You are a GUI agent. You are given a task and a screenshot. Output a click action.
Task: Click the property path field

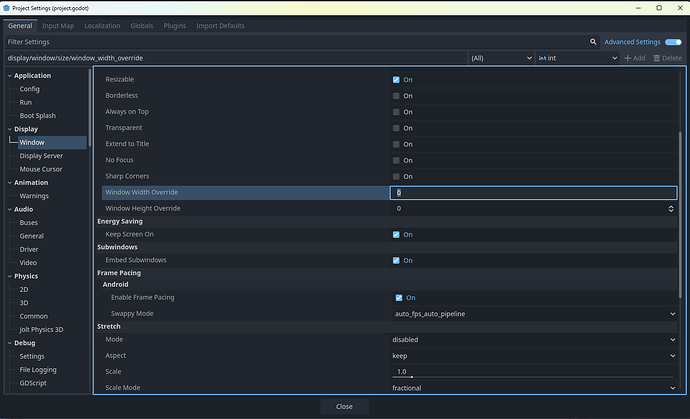(236, 58)
